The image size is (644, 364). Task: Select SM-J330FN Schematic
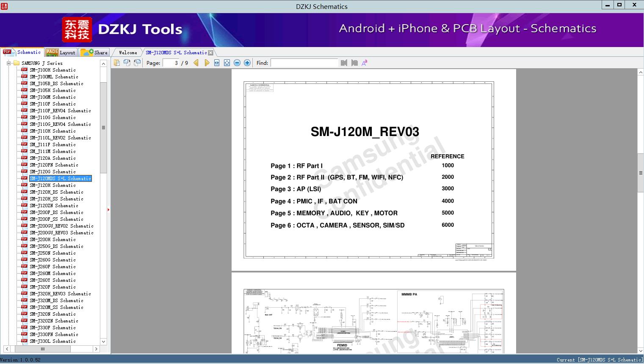(x=54, y=334)
